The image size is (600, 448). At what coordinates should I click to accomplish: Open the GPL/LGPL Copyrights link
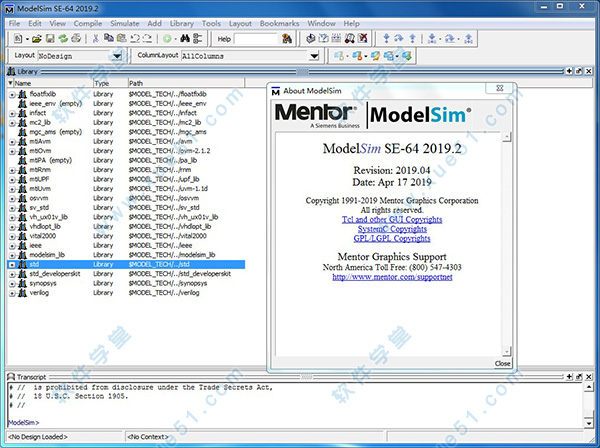(x=392, y=238)
